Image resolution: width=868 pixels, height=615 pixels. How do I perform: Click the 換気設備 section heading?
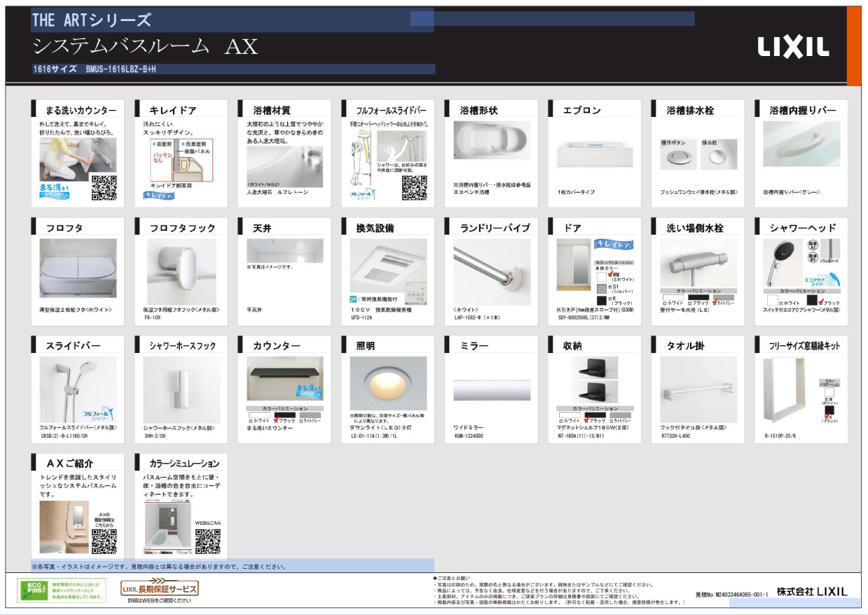coord(376,228)
